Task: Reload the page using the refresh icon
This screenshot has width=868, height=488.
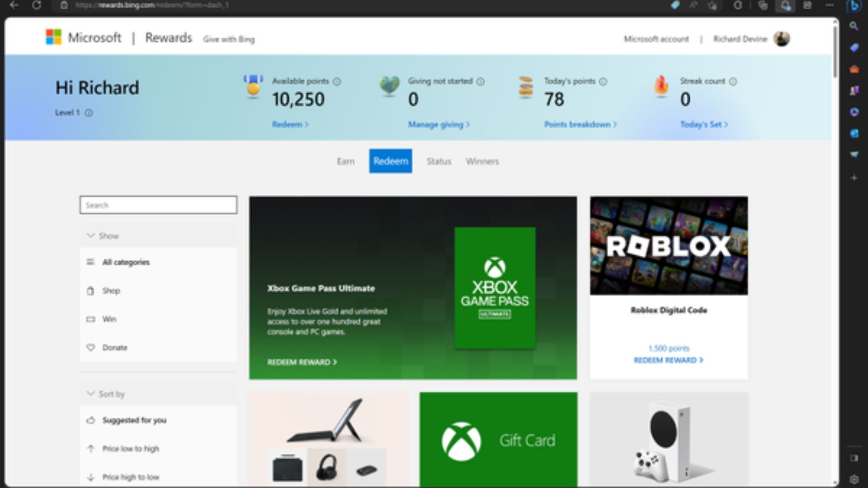Action: [38, 6]
